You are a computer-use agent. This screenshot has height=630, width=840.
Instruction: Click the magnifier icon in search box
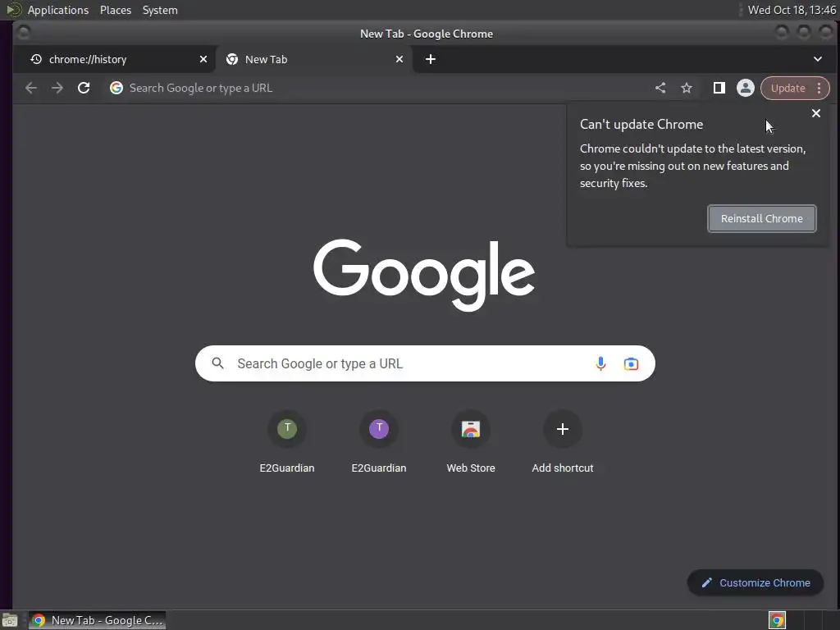217,363
